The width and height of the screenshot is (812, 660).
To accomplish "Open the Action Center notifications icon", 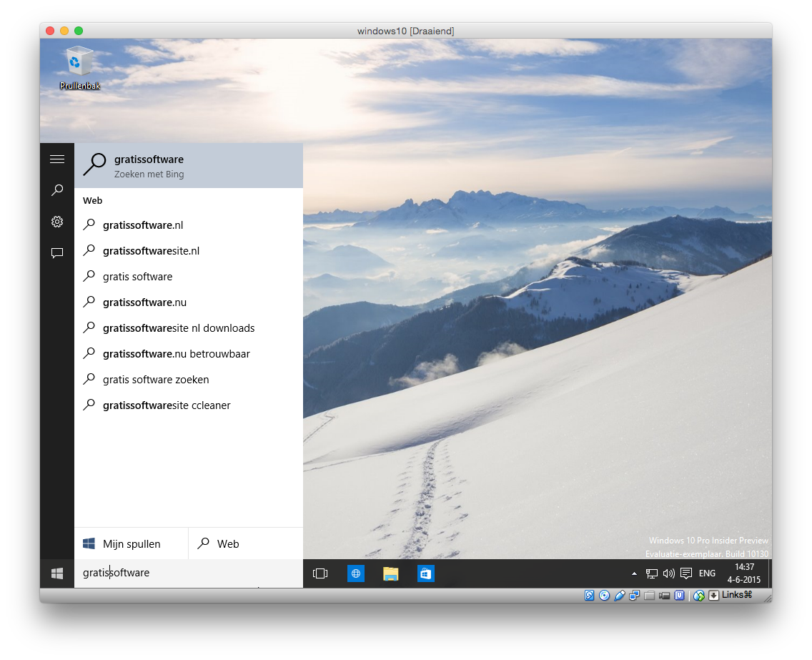I will (685, 573).
